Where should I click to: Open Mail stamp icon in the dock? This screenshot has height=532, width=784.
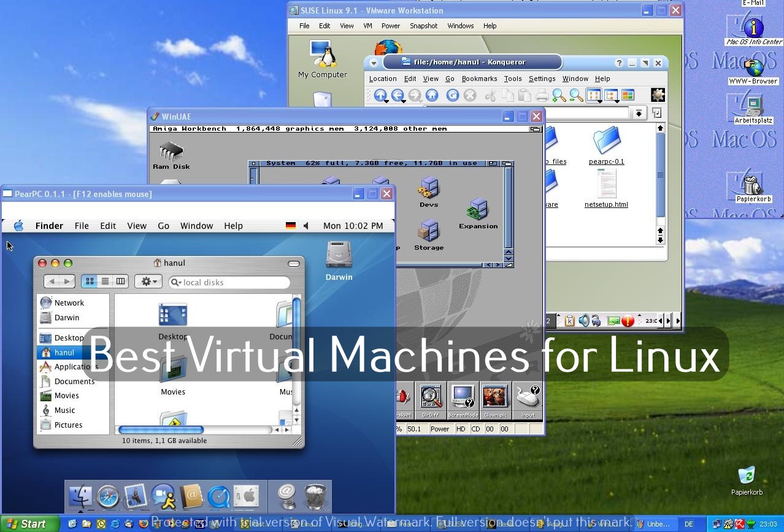[x=136, y=496]
